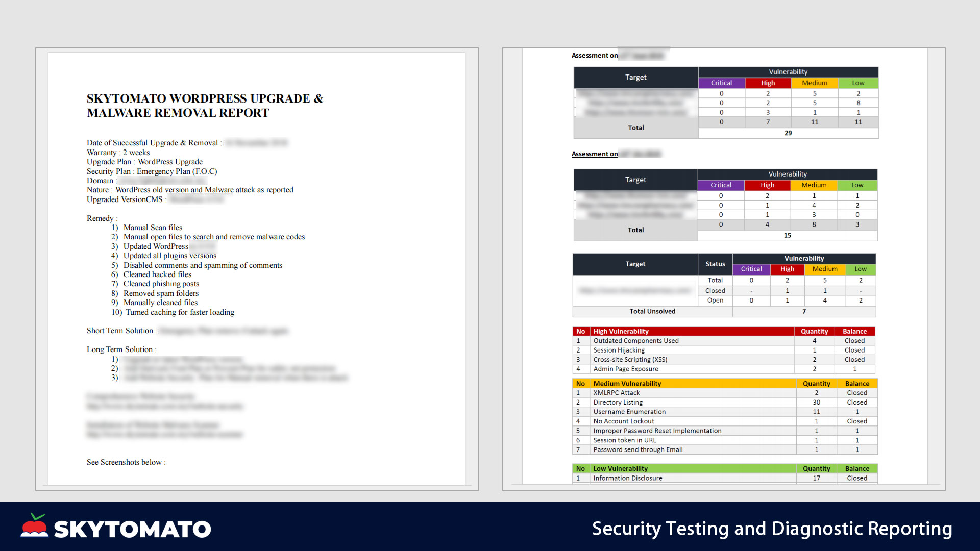
Task: Select the Medium Vulnerability table header
Action: pyautogui.click(x=627, y=384)
